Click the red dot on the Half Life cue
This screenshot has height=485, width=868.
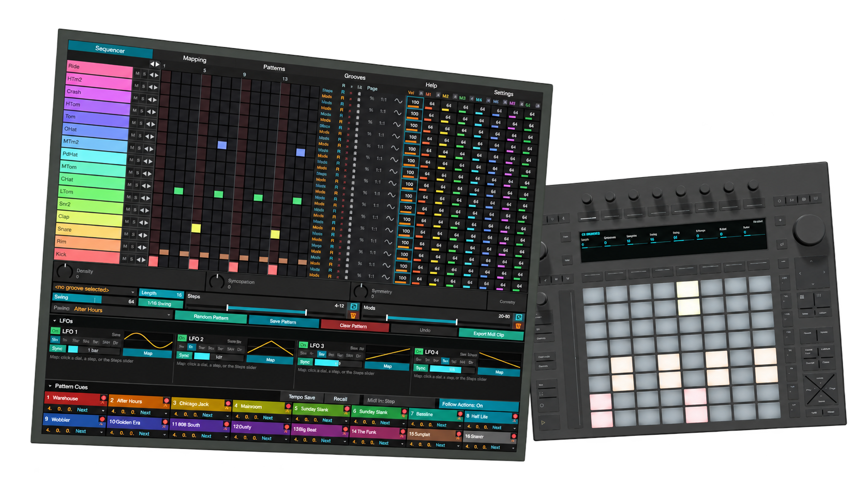[x=515, y=417]
